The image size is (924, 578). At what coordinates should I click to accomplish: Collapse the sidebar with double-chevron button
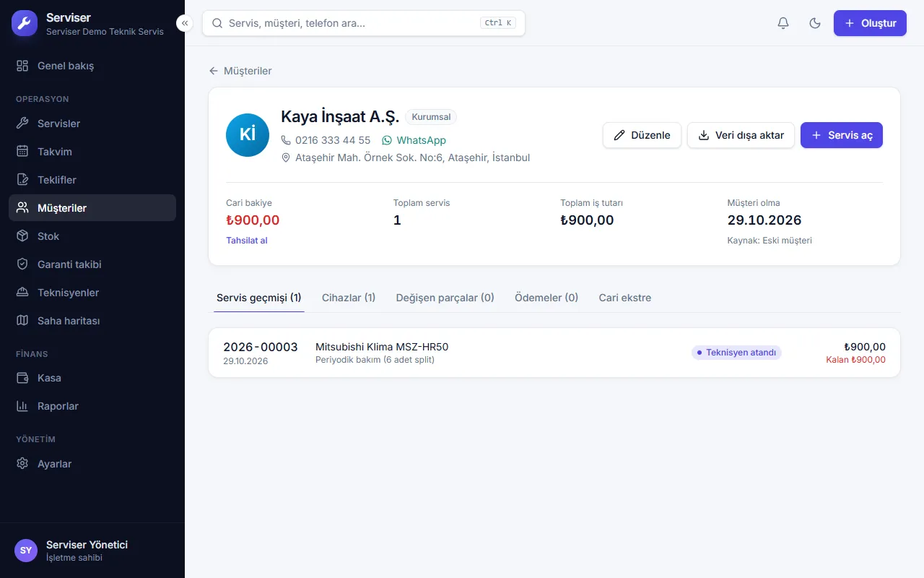185,23
